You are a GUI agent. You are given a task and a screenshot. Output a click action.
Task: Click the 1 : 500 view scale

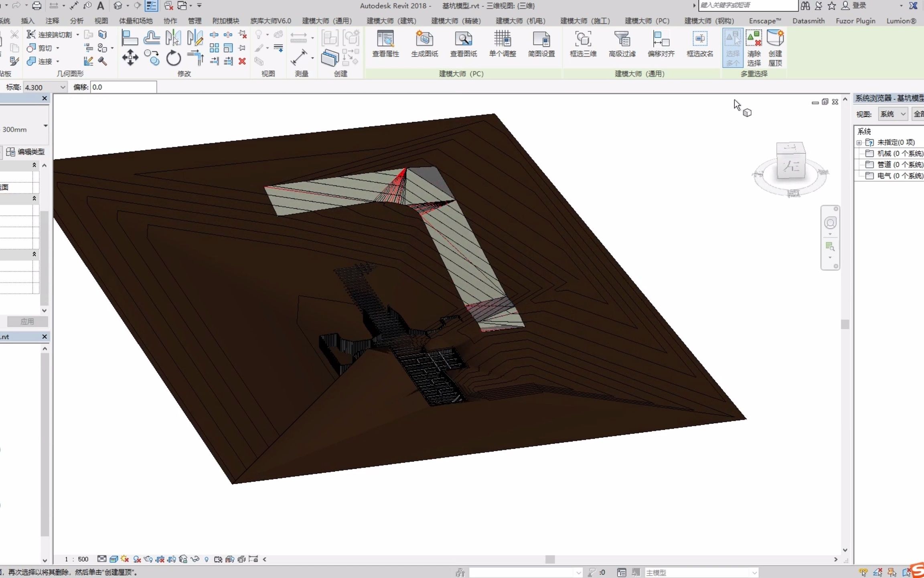[x=77, y=559]
